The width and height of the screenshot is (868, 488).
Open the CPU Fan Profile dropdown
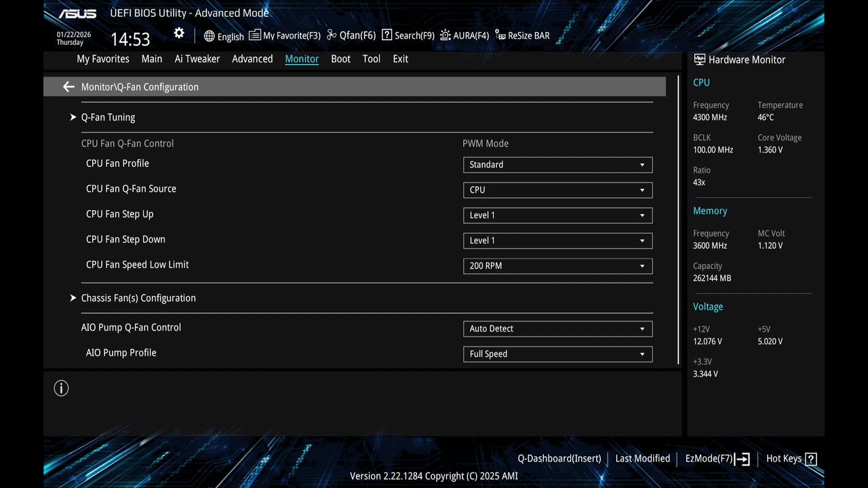pos(557,165)
